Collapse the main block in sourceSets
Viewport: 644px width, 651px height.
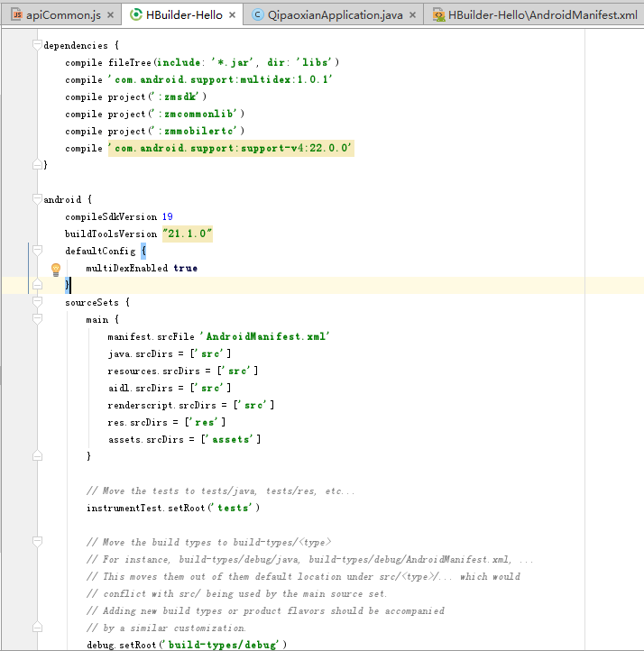pyautogui.click(x=37, y=320)
